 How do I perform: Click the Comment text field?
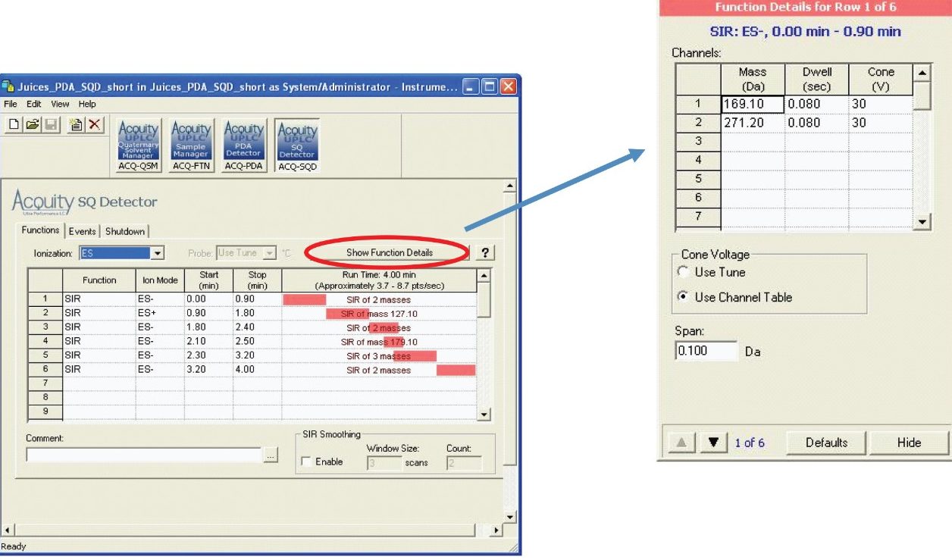click(144, 455)
